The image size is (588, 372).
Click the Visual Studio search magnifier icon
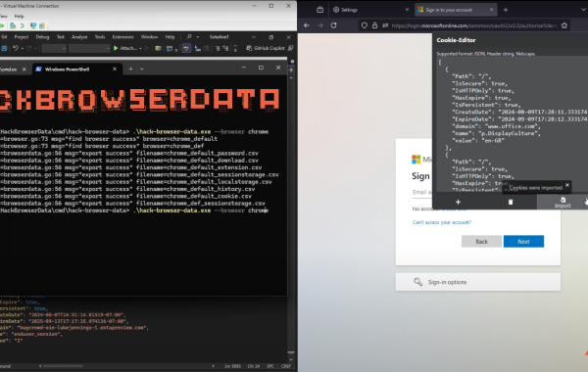point(189,37)
